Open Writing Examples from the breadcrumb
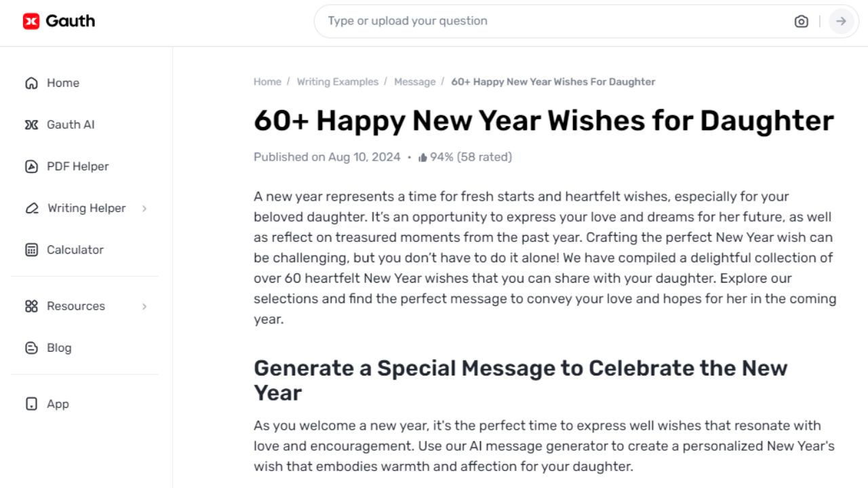This screenshot has height=488, width=868. 338,81
